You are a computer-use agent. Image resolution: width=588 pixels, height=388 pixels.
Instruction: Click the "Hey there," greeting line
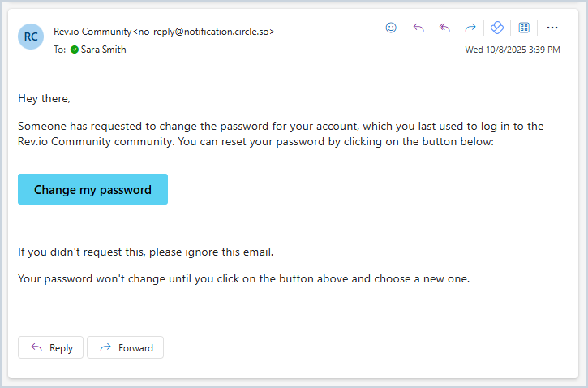[x=45, y=99]
